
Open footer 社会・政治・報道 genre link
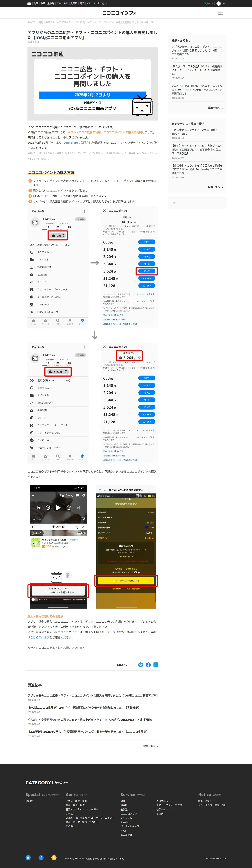tap(75, 805)
